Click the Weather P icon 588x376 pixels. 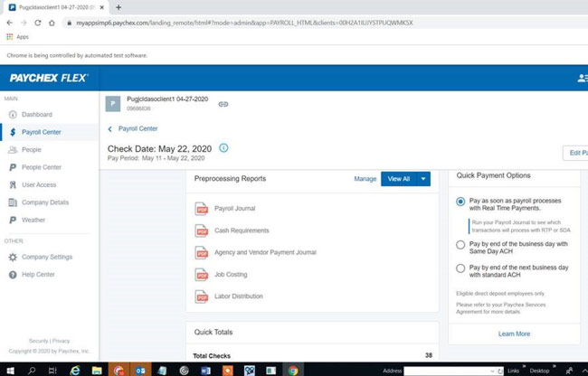pyautogui.click(x=13, y=221)
